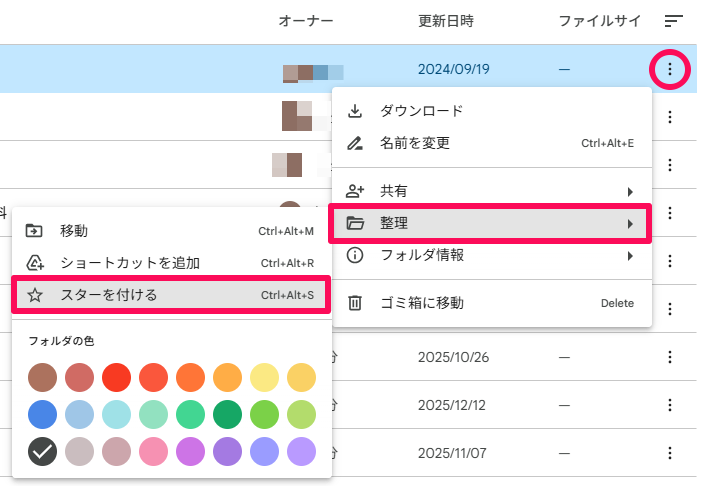
Task: Select the checked dark gray color swatch
Action: 42,451
